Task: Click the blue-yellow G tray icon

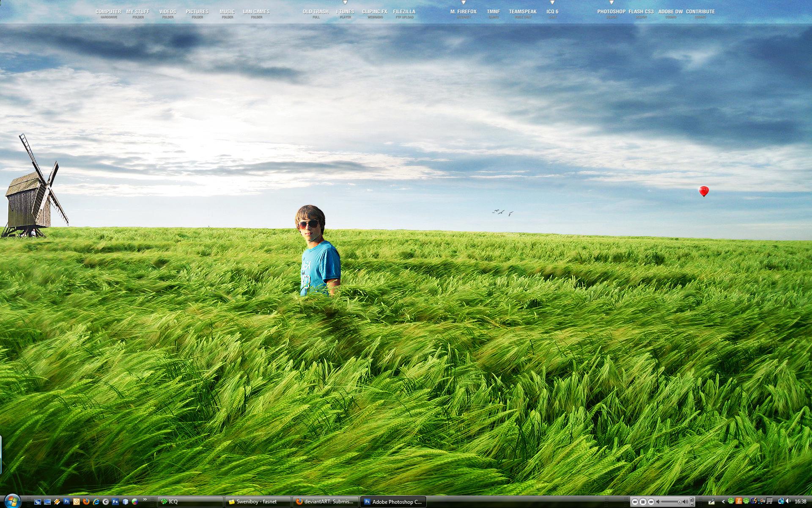Action: point(754,501)
